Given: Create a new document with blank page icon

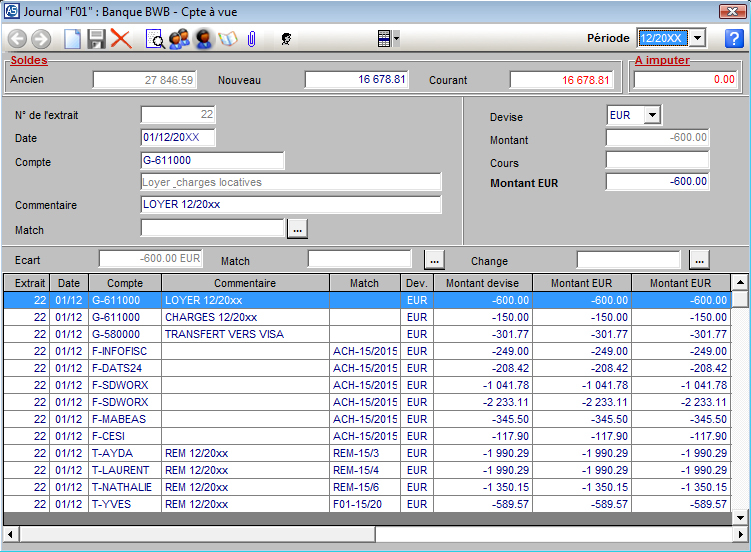Looking at the screenshot, I should (x=72, y=39).
